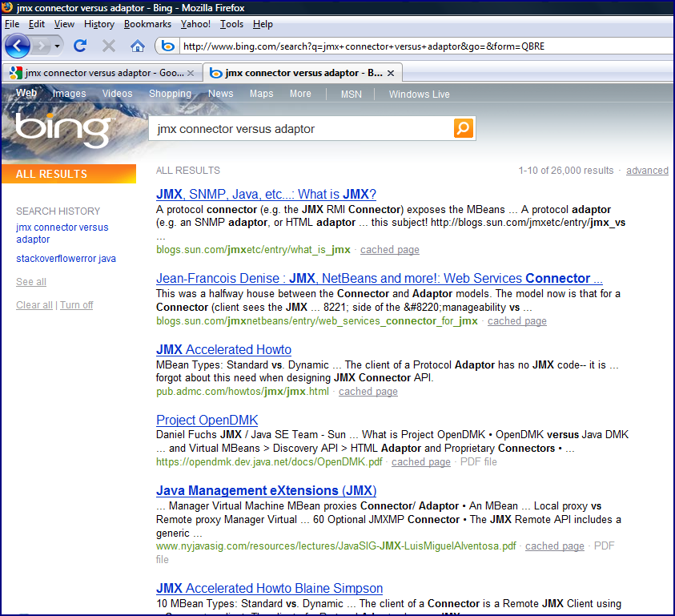Click Clear all search history

(x=34, y=305)
